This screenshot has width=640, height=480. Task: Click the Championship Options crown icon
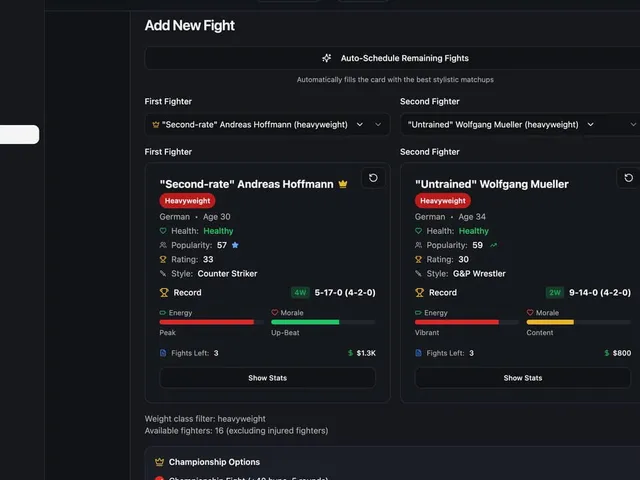(159, 462)
